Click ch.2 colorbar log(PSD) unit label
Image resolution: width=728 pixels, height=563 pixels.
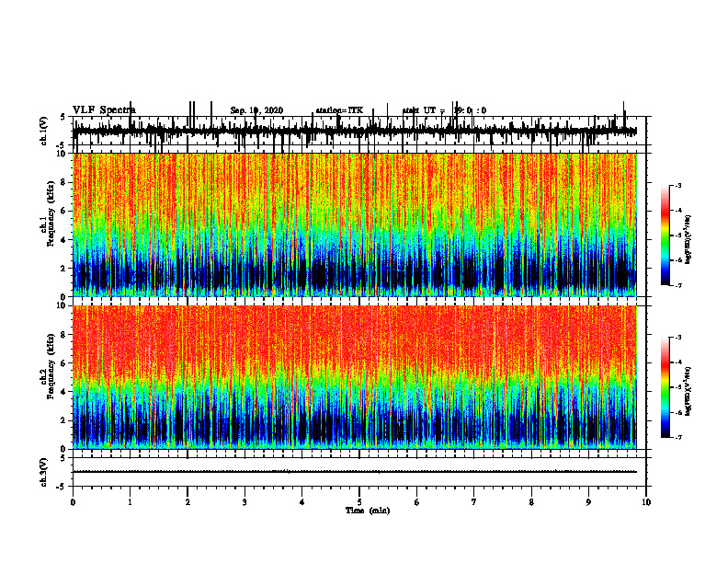(688, 391)
